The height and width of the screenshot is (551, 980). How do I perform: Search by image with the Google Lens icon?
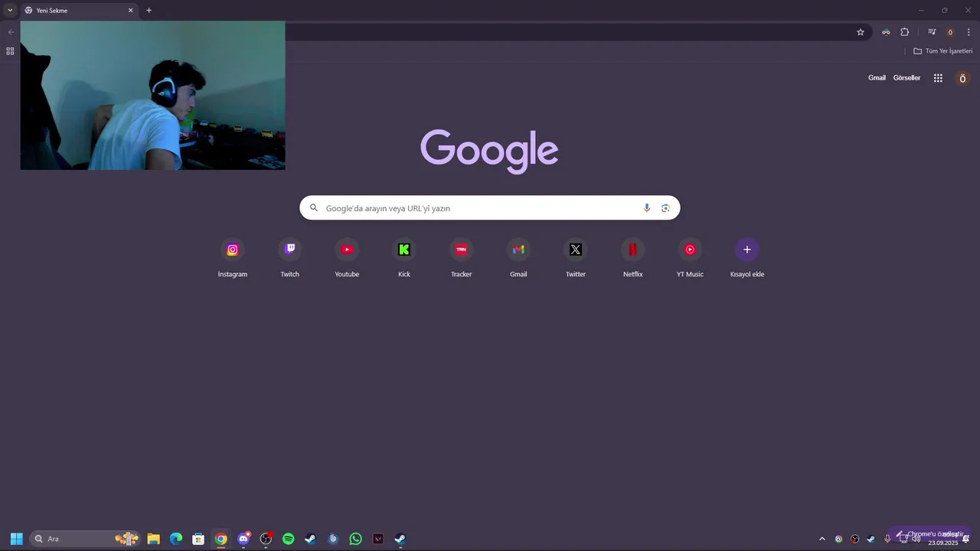[665, 208]
